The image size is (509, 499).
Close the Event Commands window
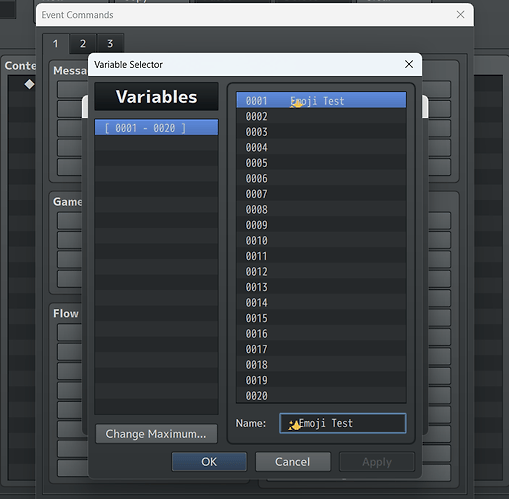click(x=460, y=14)
